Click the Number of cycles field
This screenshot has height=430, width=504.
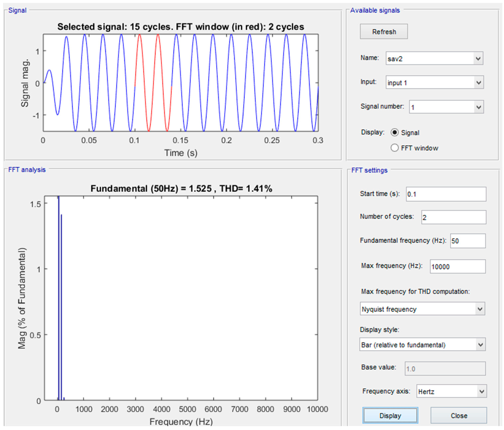point(453,217)
